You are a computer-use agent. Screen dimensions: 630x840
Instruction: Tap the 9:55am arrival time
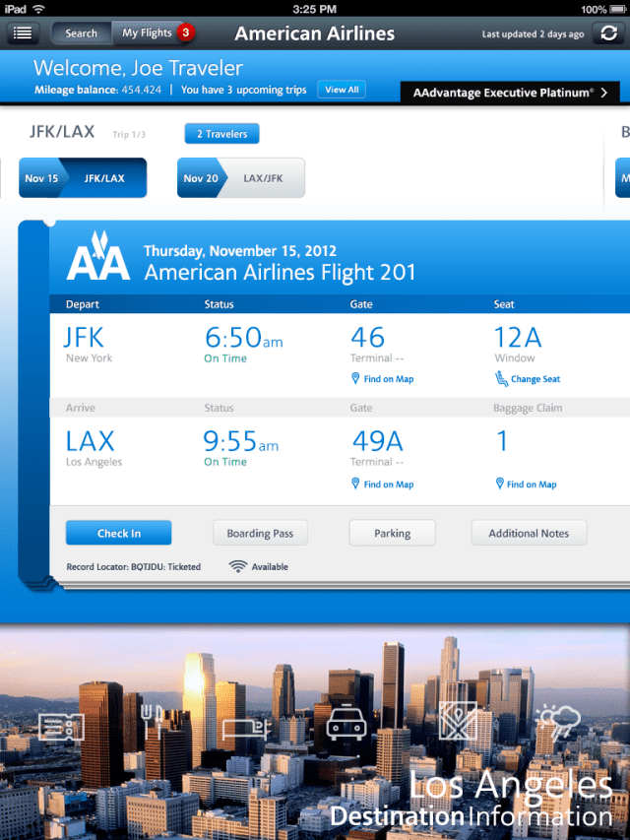[241, 441]
